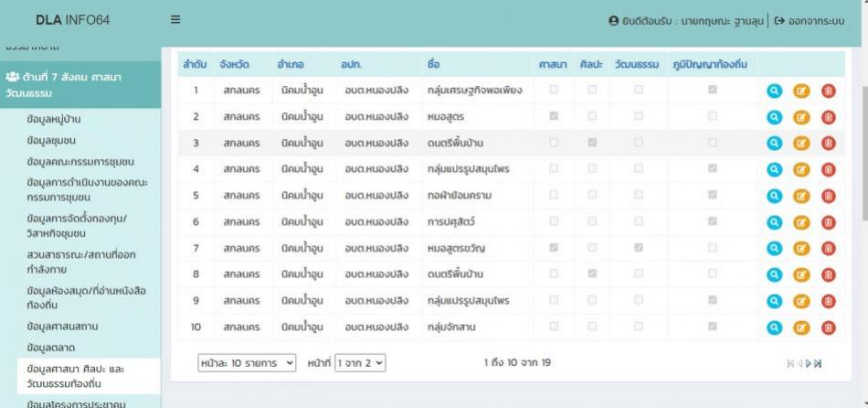Toggle ศาสนา checkbox in row 2
868x408 pixels.
click(x=554, y=116)
